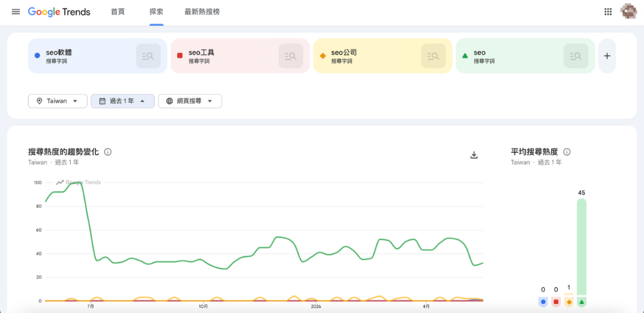
Task: Click the 搜尋熱度的趨勢變化 heading
Action: tap(63, 152)
